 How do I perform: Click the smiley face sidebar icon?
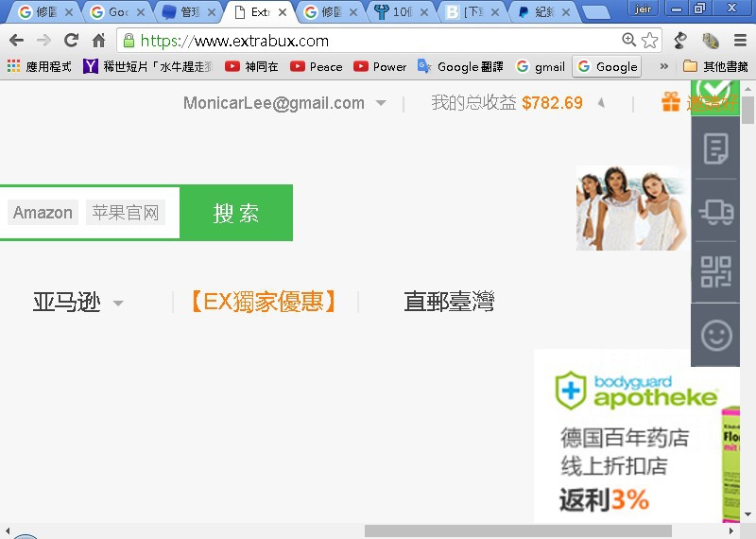point(715,336)
